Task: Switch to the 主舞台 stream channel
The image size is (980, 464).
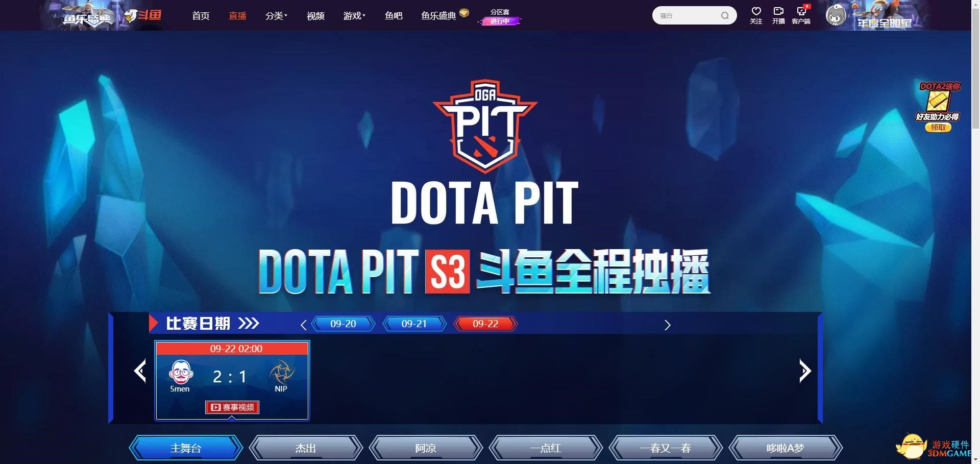Action: tap(186, 448)
